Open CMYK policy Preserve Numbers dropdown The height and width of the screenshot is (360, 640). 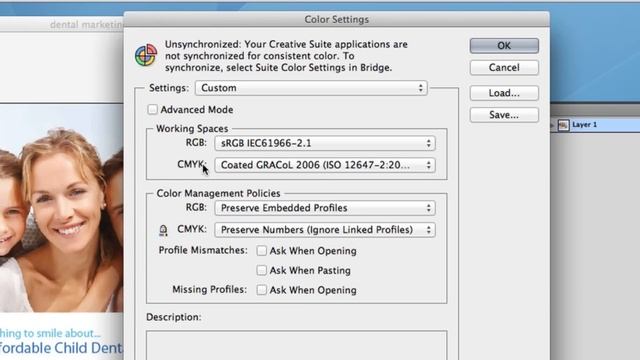tap(325, 230)
